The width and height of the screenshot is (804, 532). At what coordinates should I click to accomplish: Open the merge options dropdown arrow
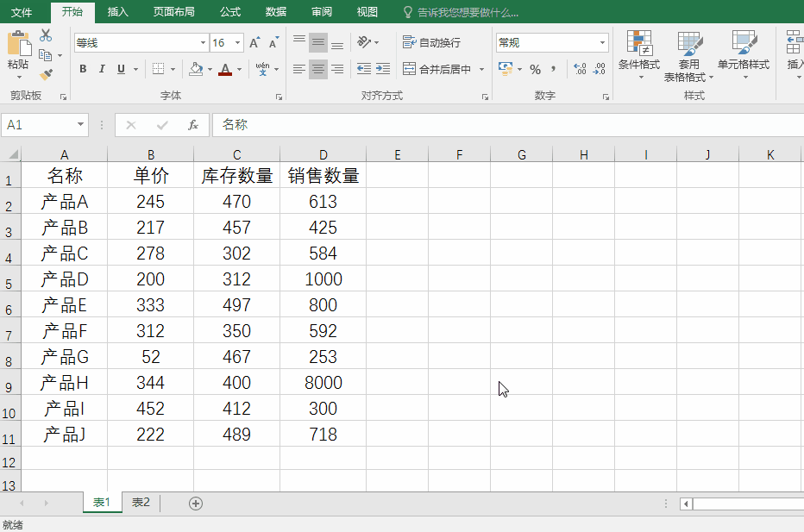[x=482, y=69]
